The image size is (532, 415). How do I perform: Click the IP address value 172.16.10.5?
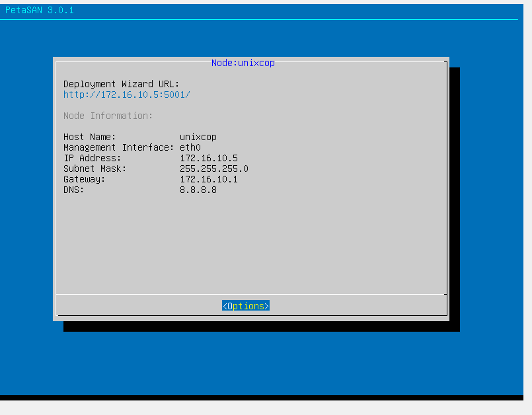[x=209, y=158]
